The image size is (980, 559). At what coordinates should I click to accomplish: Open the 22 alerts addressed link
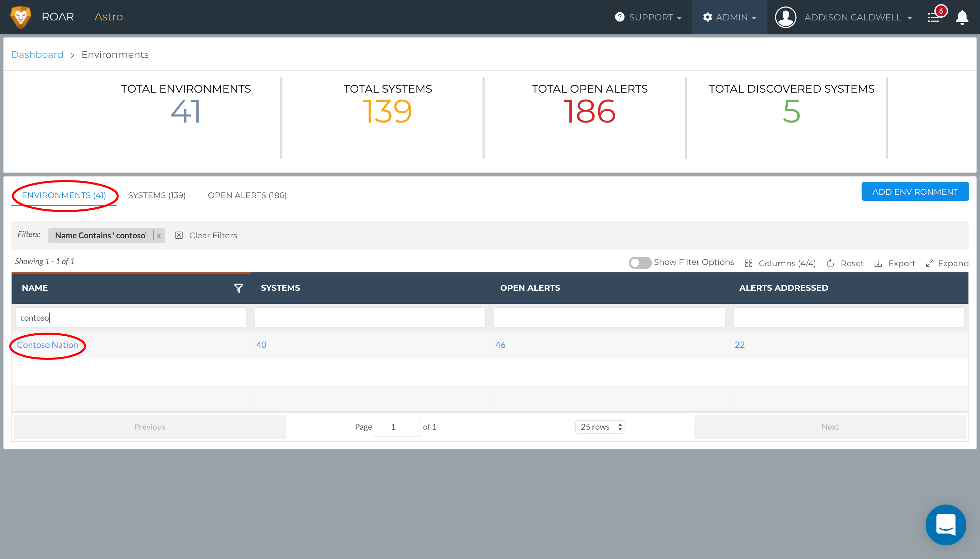point(739,345)
